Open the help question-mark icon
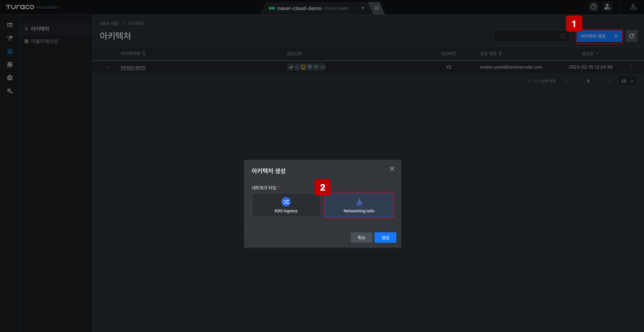Image resolution: width=644 pixels, height=332 pixels. pos(594,7)
